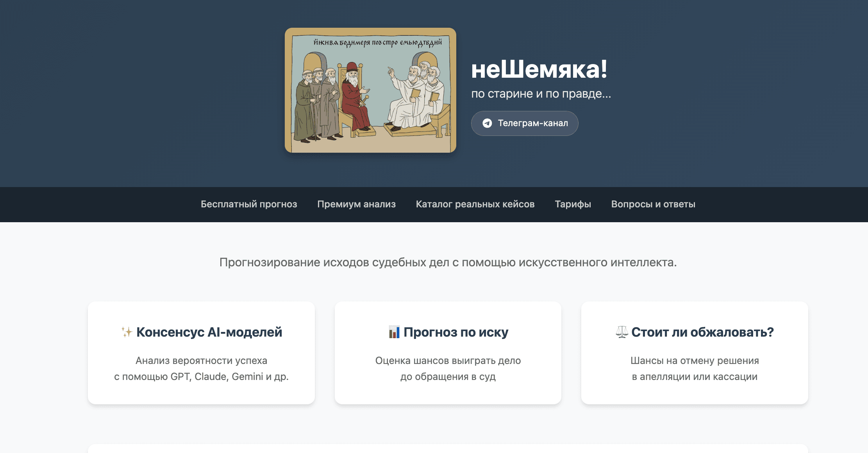
Task: Click the scales icon beside Стоит ли обжаловать
Action: pos(622,332)
